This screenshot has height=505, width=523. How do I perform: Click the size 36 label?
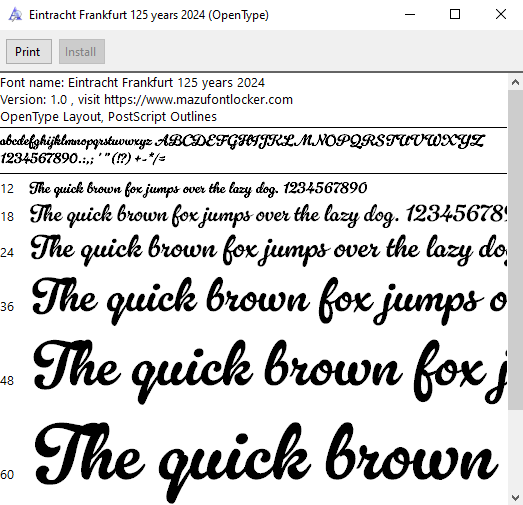[x=7, y=307]
